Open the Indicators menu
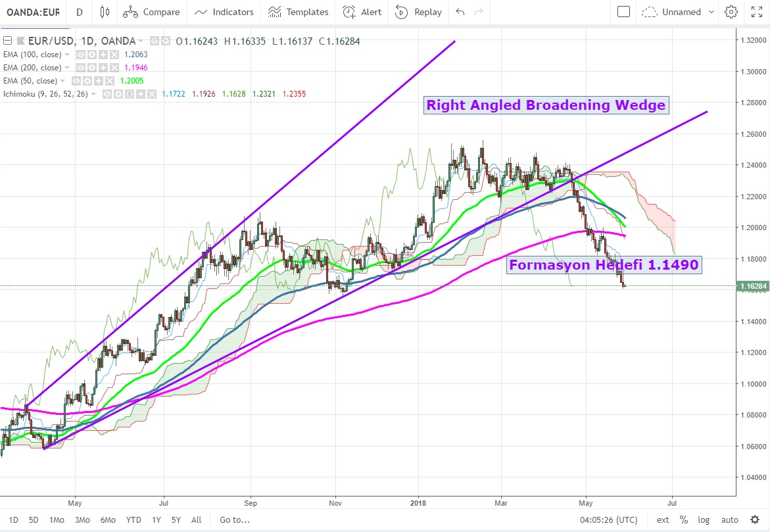 [224, 12]
